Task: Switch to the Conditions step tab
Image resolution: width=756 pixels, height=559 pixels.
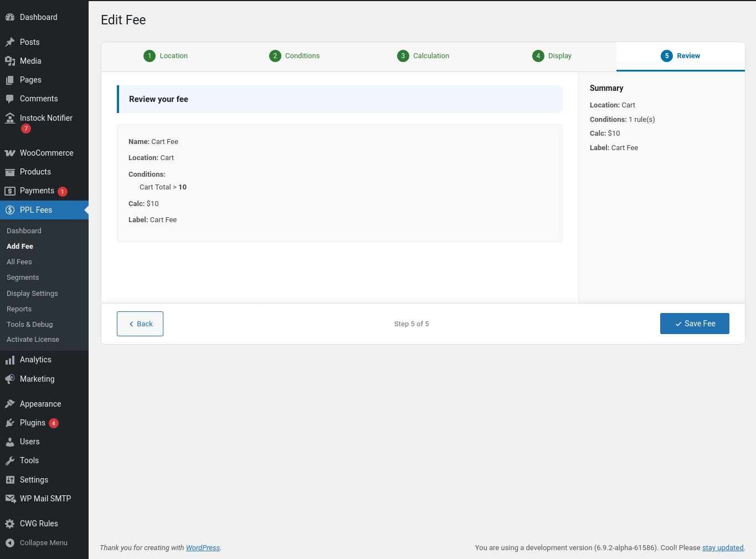Action: [x=294, y=56]
